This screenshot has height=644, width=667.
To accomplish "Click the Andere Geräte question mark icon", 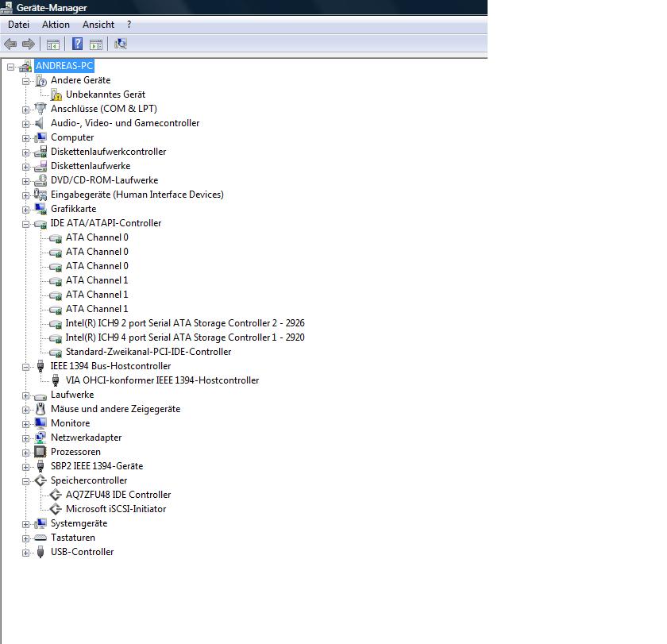I will tap(40, 80).
